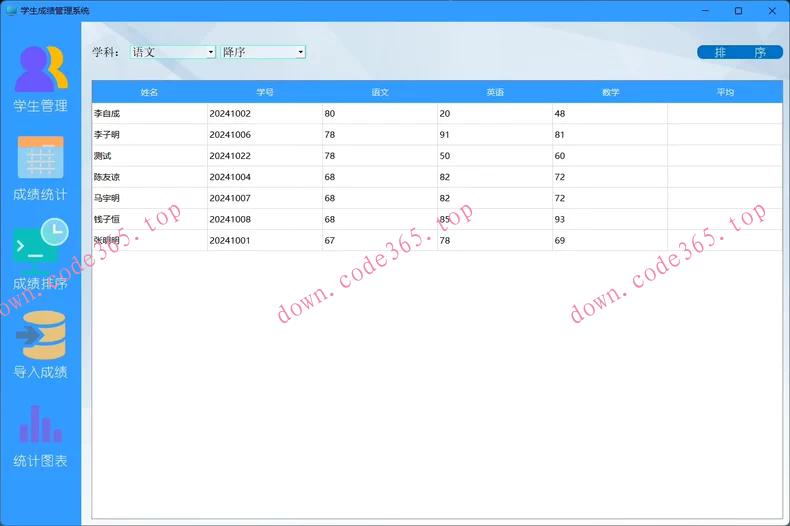Click the 语文 column header

coord(380,92)
